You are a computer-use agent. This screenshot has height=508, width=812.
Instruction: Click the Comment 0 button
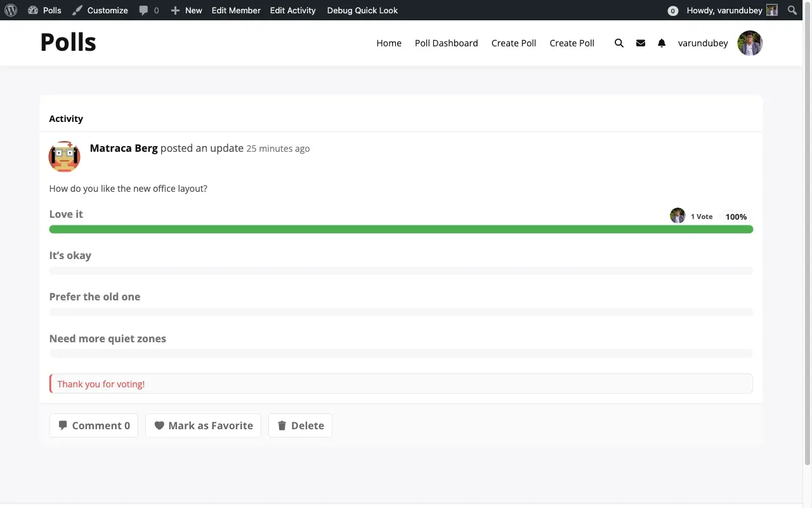(x=93, y=425)
